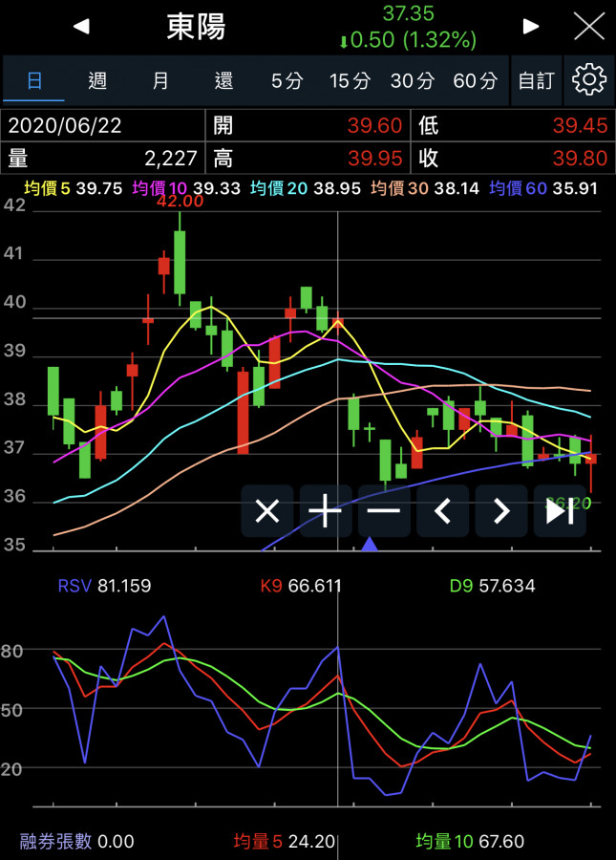The height and width of the screenshot is (860, 616).
Task: Zoom in chart with plus button
Action: [326, 511]
